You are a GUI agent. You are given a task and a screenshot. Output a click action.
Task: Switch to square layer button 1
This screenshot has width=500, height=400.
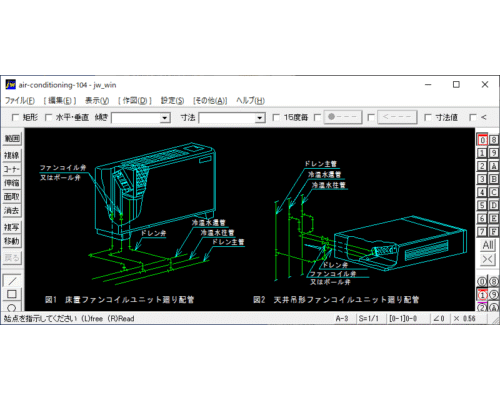click(x=482, y=153)
